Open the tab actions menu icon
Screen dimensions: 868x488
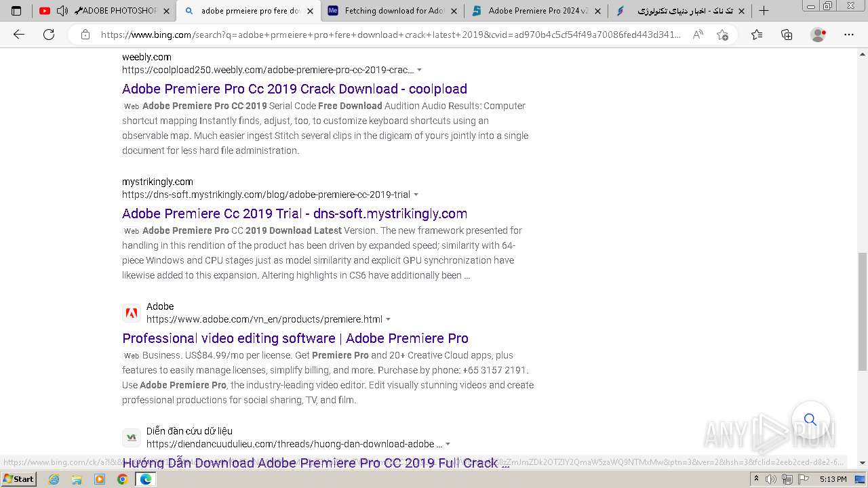(x=17, y=11)
